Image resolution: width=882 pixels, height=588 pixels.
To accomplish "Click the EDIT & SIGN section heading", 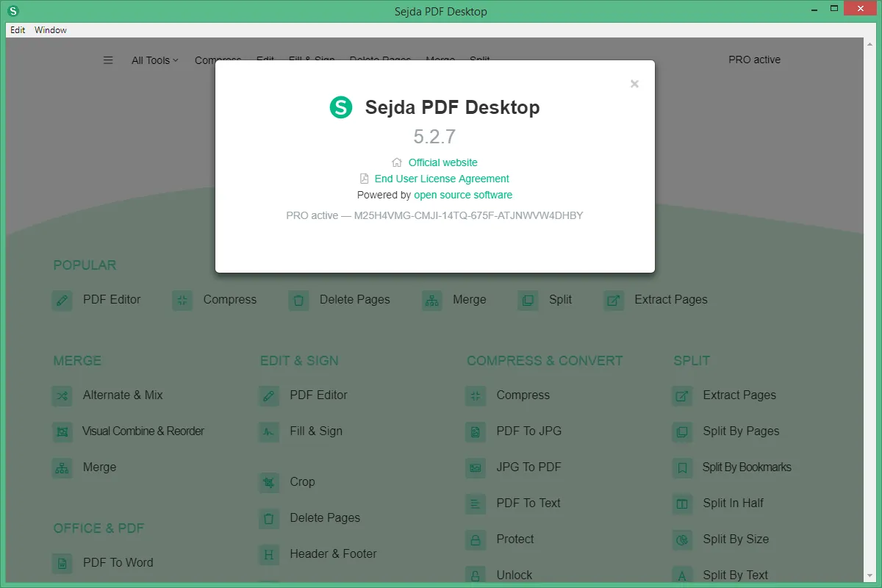I will (x=299, y=361).
